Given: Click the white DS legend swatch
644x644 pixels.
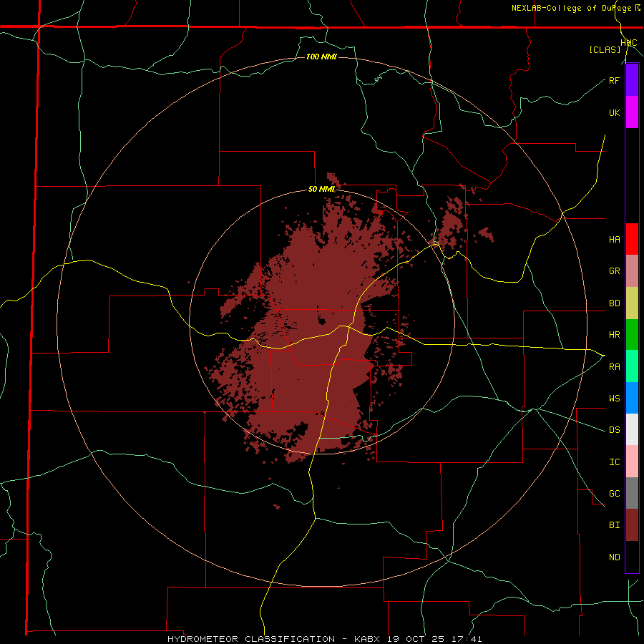Looking at the screenshot, I should click(x=632, y=429).
